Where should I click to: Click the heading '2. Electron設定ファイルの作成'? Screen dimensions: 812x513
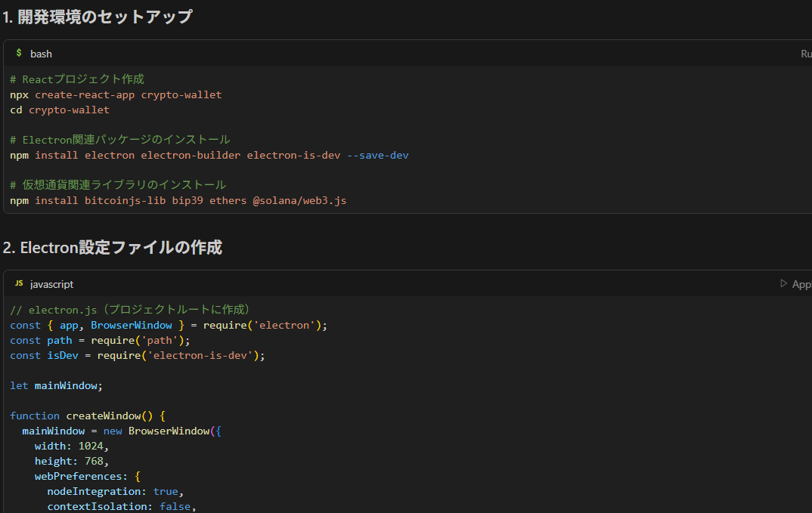113,248
